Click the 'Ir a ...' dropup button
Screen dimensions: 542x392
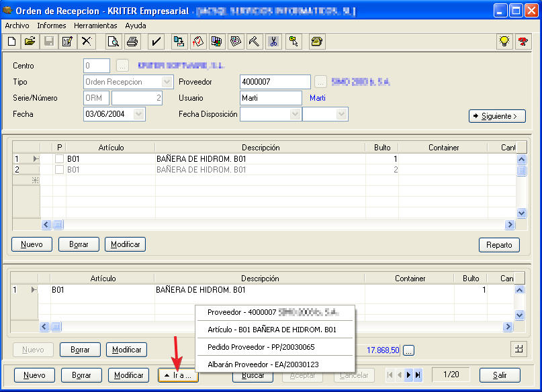tap(179, 375)
